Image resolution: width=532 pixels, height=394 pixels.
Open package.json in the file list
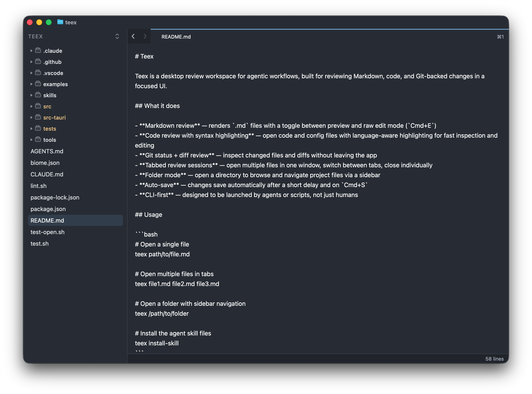pos(48,209)
